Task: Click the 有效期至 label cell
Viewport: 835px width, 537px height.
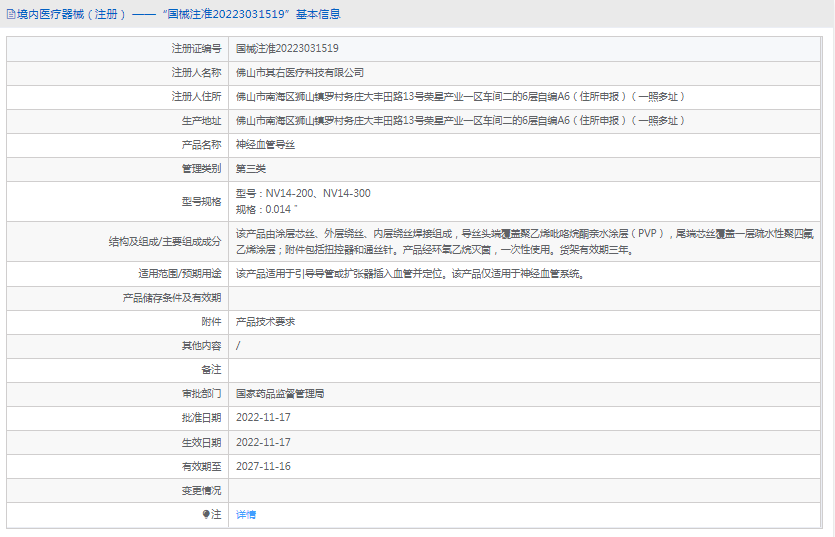Action: [x=118, y=467]
